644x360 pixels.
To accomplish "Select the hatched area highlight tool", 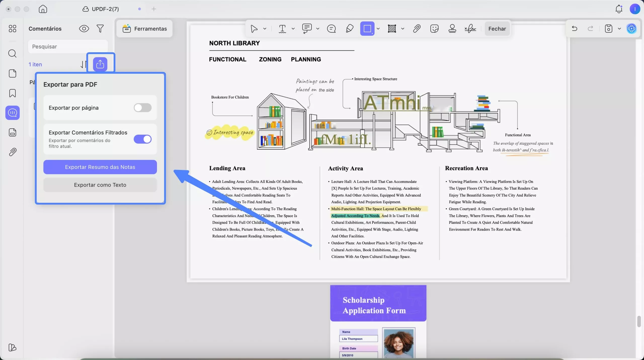I will tap(392, 29).
